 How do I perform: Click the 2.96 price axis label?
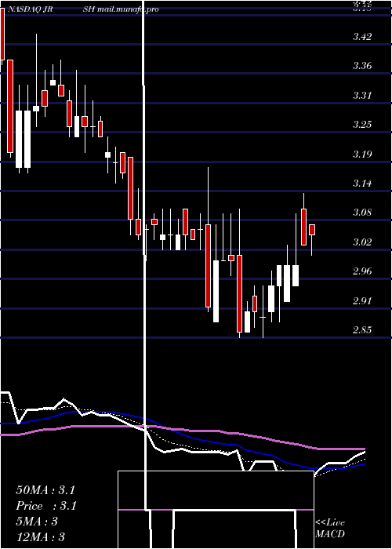click(x=362, y=271)
